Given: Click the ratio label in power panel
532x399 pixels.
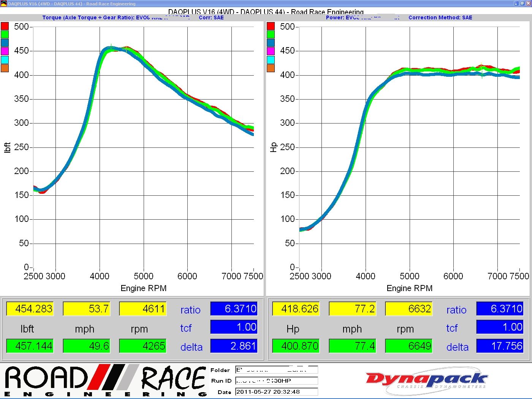Looking at the screenshot, I should [456, 310].
